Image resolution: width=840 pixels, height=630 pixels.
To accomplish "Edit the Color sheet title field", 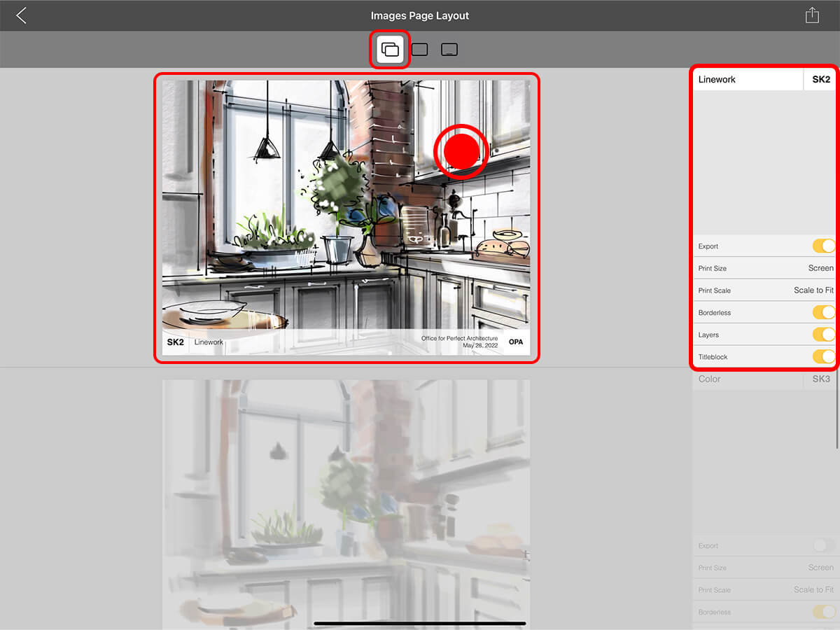I will click(x=748, y=379).
